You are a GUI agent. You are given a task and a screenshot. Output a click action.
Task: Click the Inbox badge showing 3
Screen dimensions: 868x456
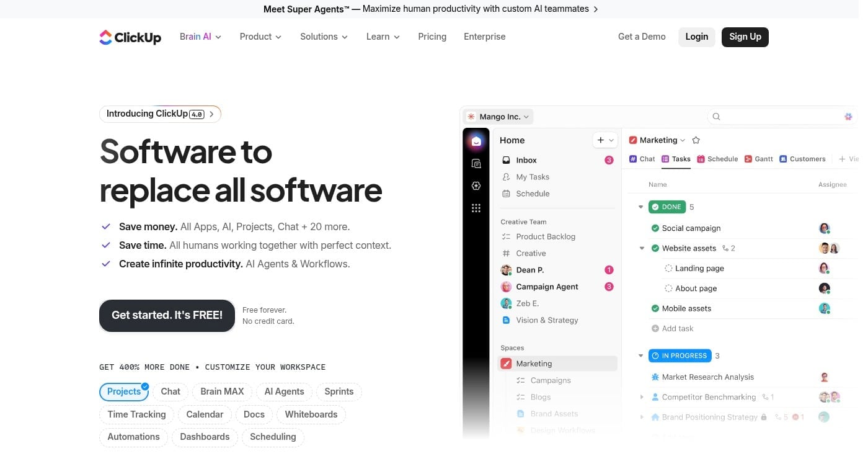pos(609,160)
